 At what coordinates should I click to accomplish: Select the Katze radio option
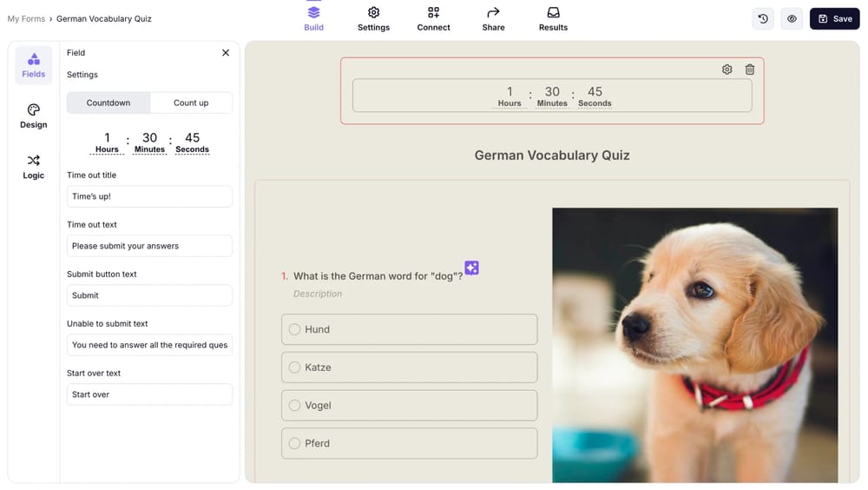(x=295, y=367)
